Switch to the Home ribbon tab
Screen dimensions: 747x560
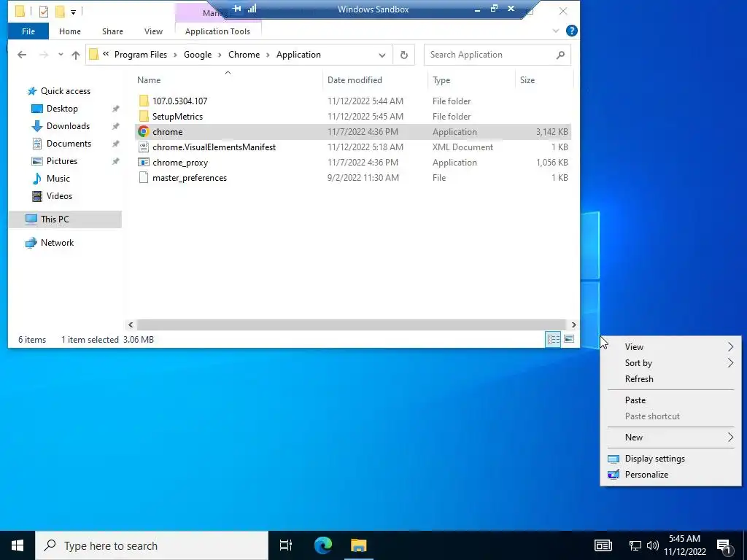click(69, 31)
